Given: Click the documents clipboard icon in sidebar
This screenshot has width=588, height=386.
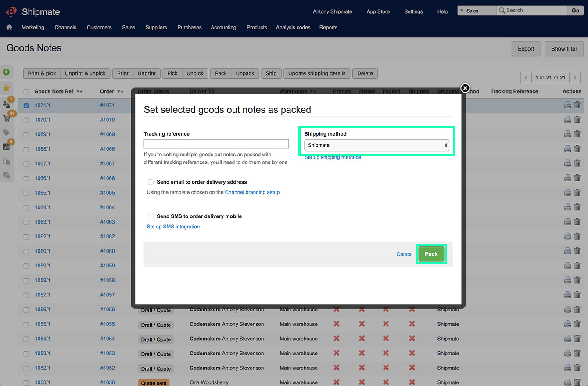Looking at the screenshot, I should (6, 161).
